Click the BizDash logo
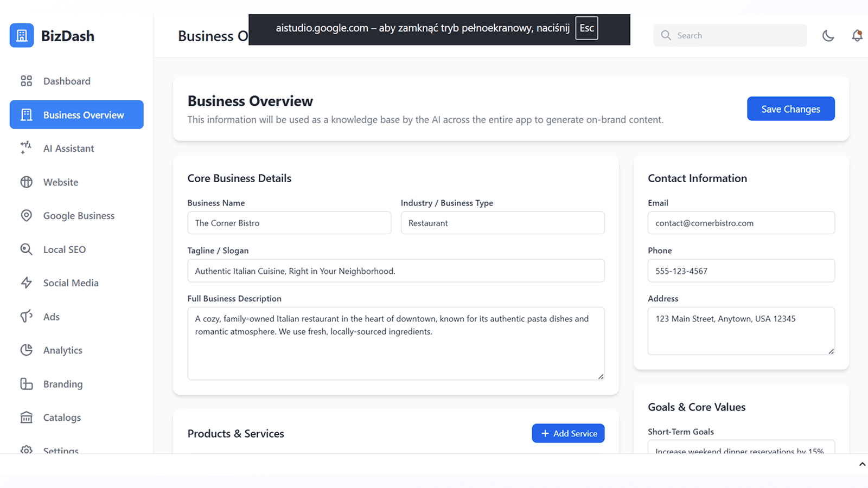This screenshot has height=488, width=868. 53,35
